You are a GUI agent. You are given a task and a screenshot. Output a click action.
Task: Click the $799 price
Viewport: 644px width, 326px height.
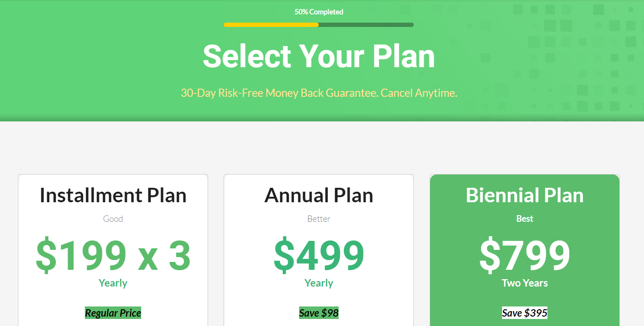click(525, 255)
